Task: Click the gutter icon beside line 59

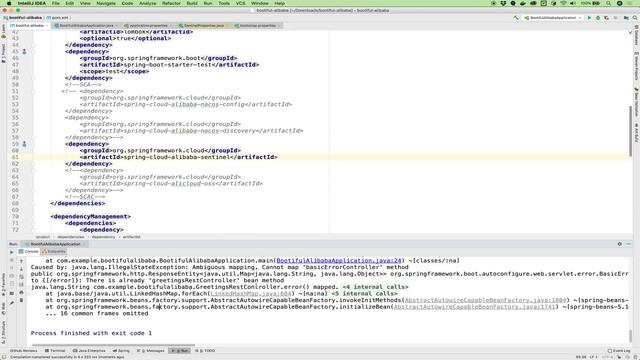Action: (24, 144)
